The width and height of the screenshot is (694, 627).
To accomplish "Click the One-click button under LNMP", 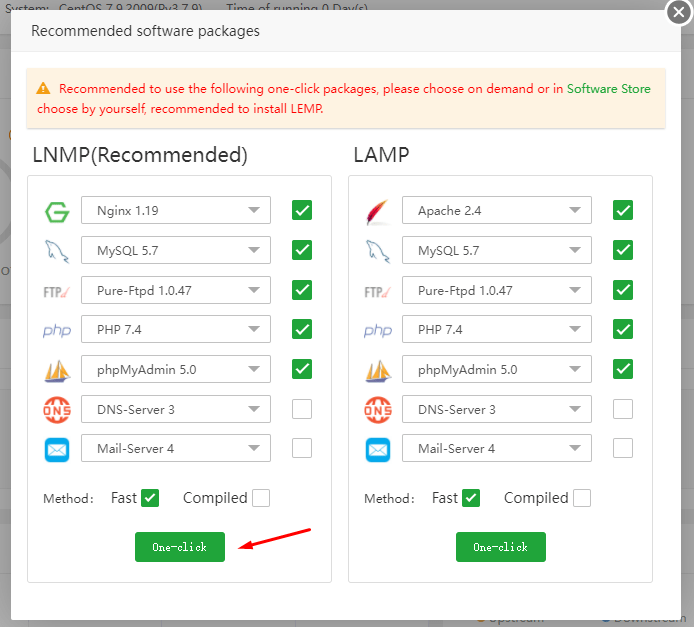I will click(x=180, y=547).
